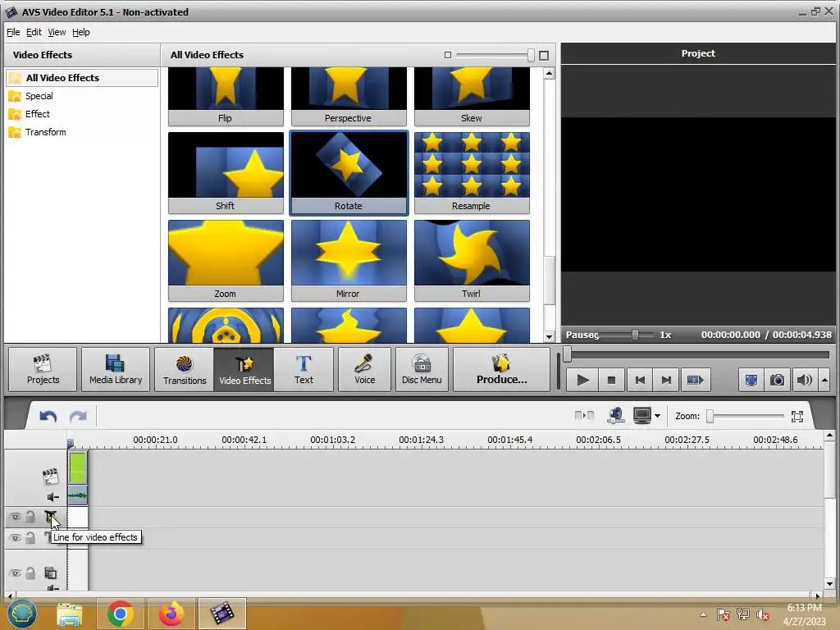
Task: Toggle visibility of text line
Action: (x=15, y=537)
